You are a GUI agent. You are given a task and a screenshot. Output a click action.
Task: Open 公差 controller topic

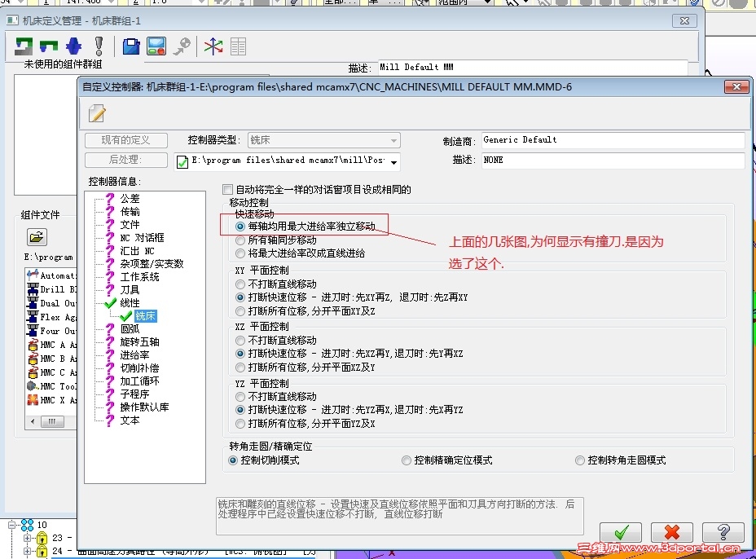pos(130,198)
